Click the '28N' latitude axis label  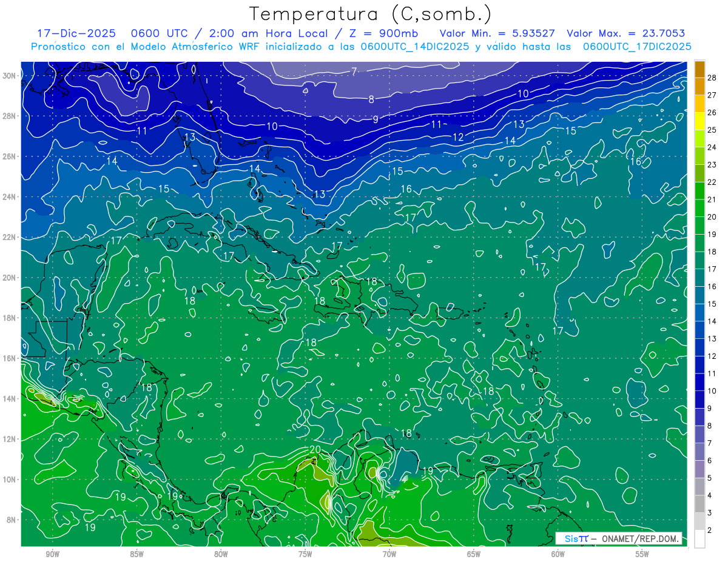[x=10, y=116]
